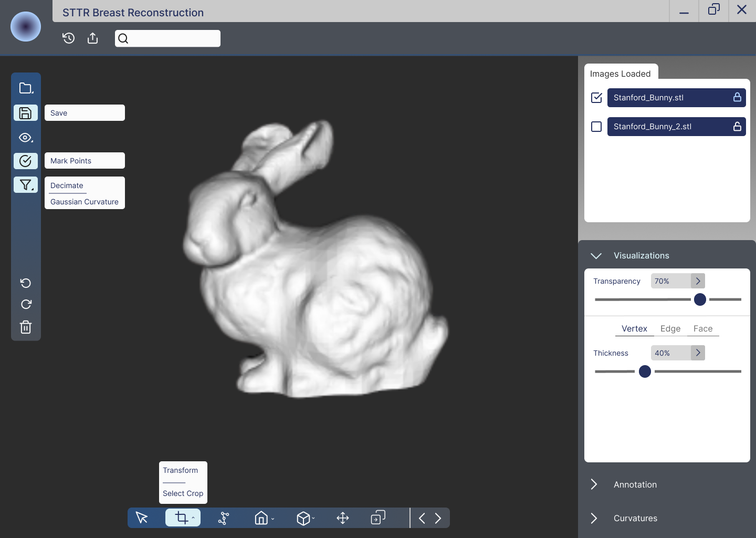Choose Transform from crop menu

pyautogui.click(x=181, y=470)
